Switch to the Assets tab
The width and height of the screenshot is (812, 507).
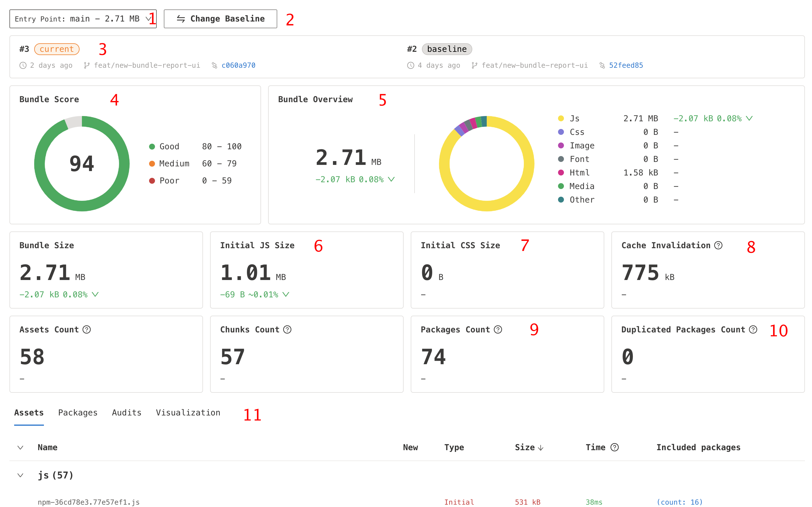29,413
